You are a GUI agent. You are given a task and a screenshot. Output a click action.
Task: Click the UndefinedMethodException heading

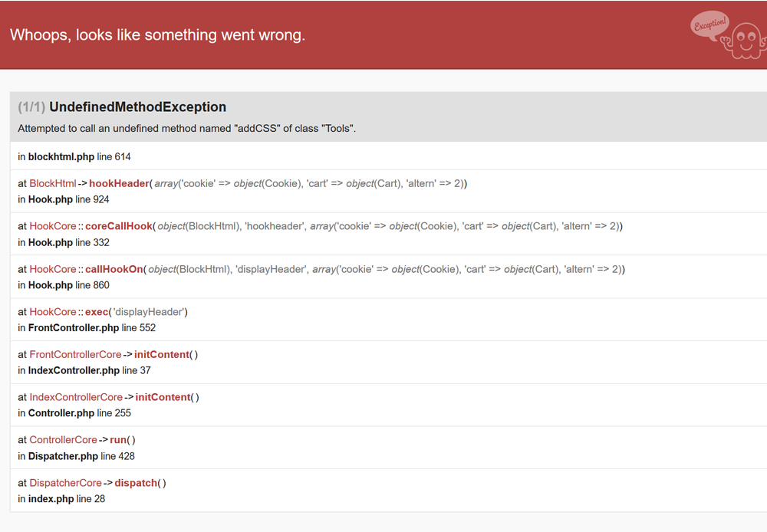tap(137, 107)
